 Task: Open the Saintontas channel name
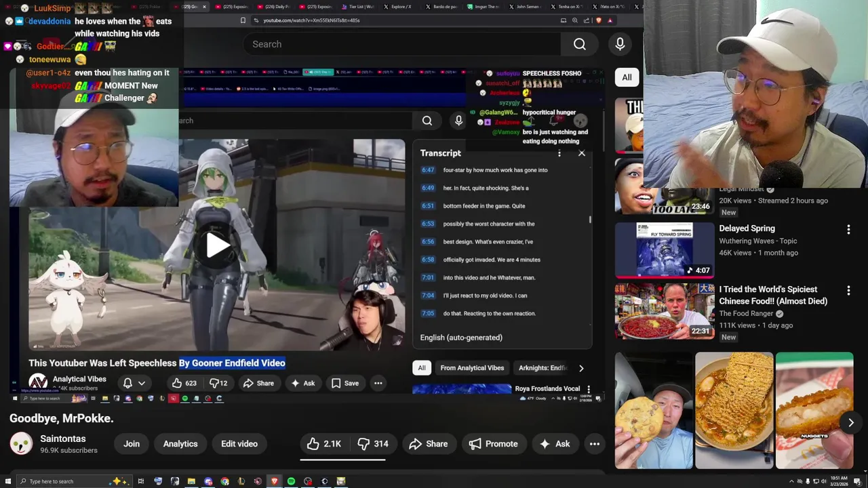[63, 439]
